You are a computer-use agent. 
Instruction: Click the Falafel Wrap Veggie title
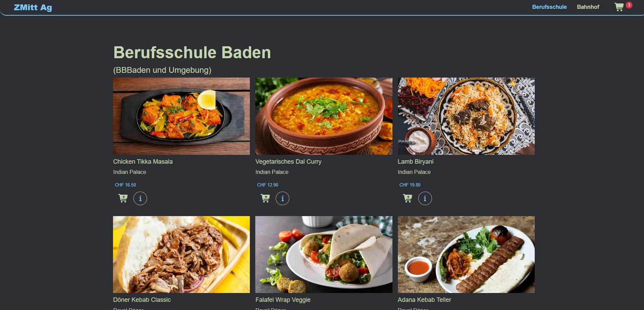(x=283, y=300)
